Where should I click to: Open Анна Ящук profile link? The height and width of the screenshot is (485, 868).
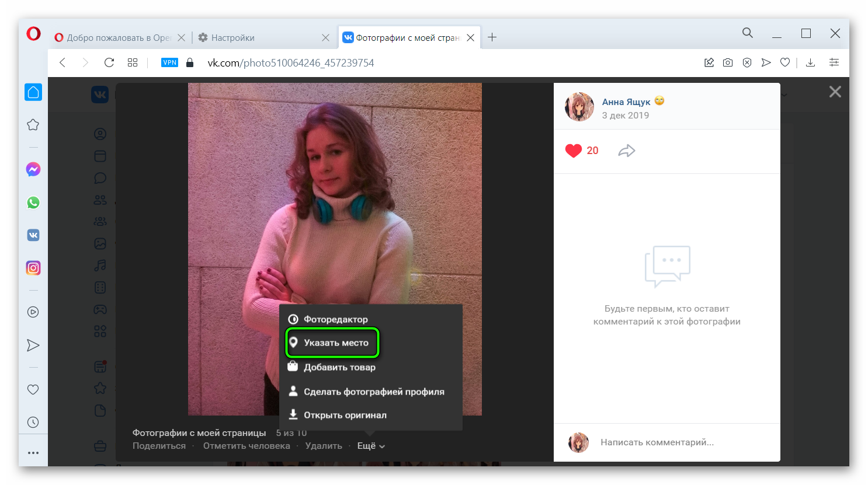point(626,102)
